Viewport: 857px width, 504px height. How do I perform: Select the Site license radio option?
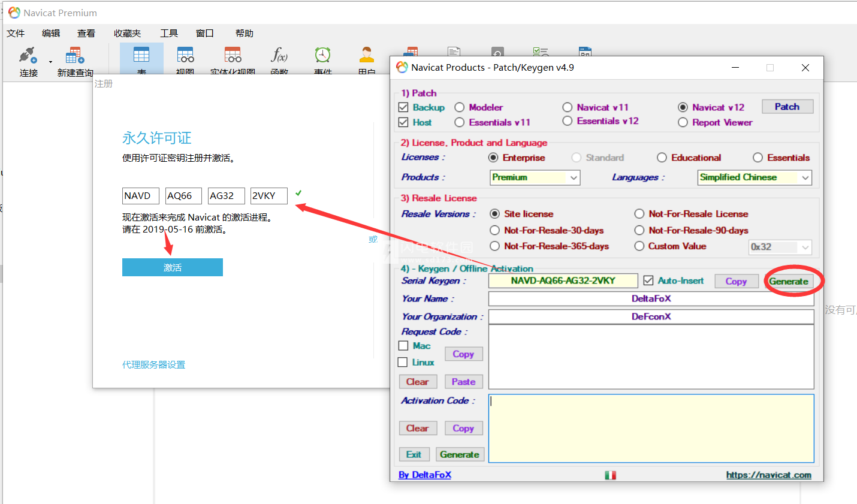[494, 214]
